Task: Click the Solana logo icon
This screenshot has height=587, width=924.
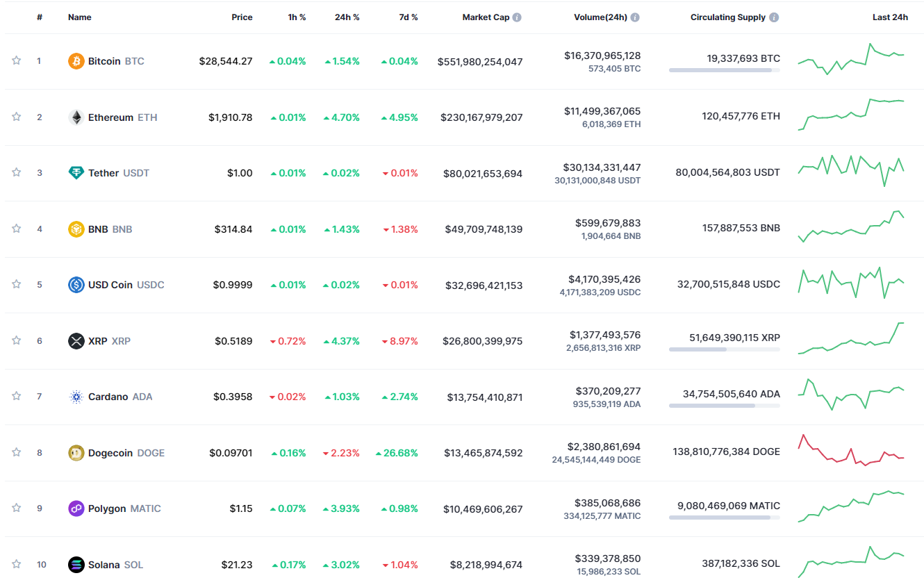Action: click(x=76, y=565)
